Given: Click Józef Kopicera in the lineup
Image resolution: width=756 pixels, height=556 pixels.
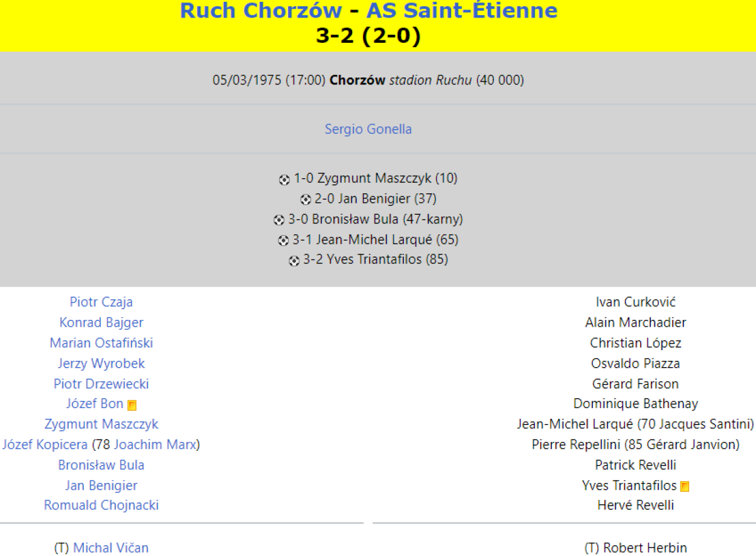Looking at the screenshot, I should click(45, 445).
